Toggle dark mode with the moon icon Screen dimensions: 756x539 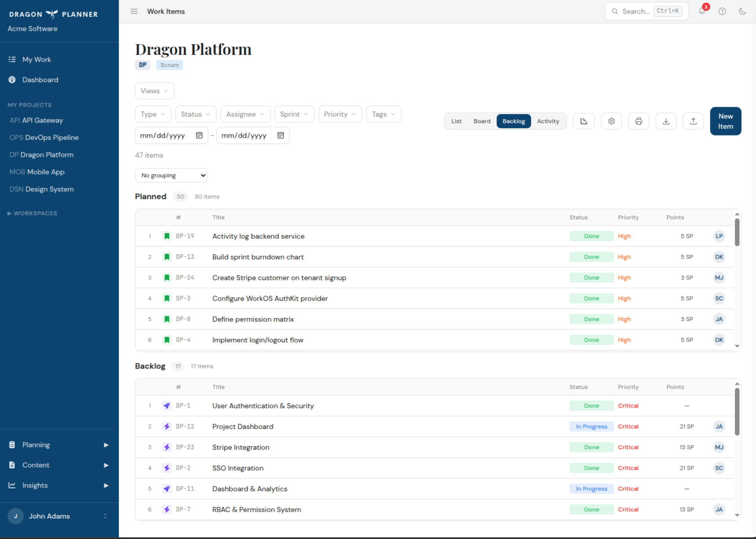click(742, 11)
